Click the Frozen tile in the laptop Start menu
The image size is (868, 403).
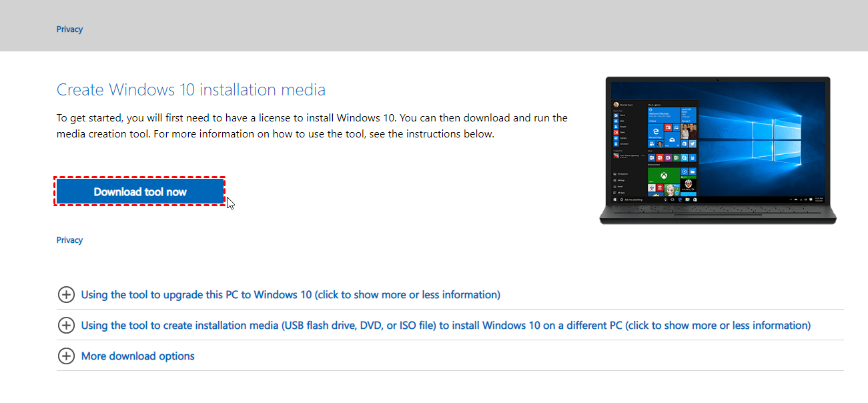pyautogui.click(x=671, y=190)
